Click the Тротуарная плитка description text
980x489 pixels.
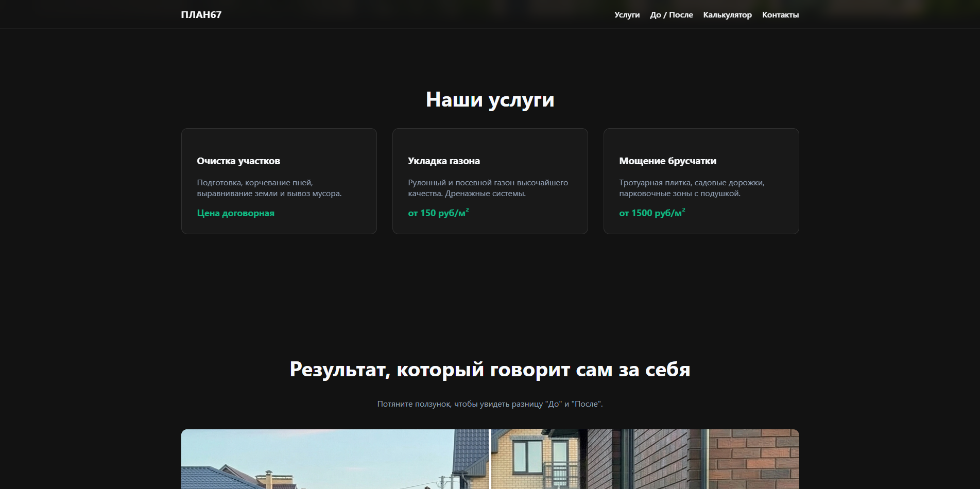pos(692,188)
